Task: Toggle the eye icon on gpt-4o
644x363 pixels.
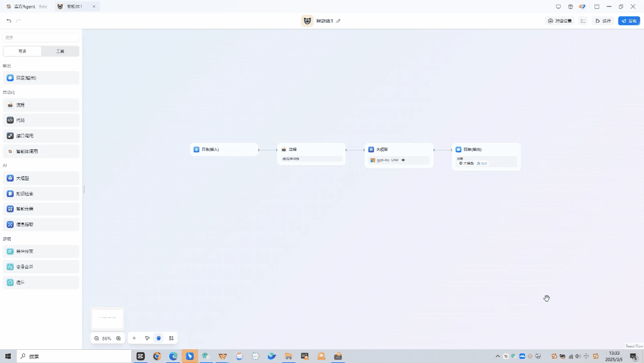Action: [403, 160]
